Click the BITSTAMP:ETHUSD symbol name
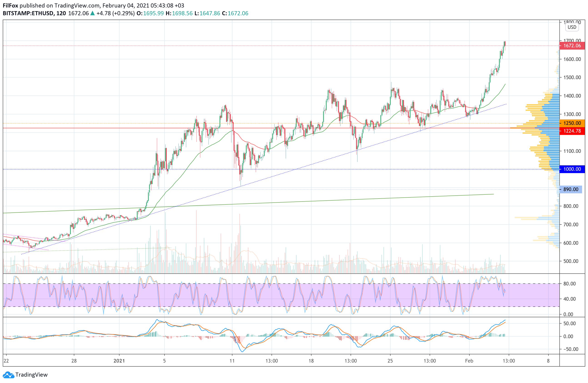588x383 pixels. click(28, 13)
